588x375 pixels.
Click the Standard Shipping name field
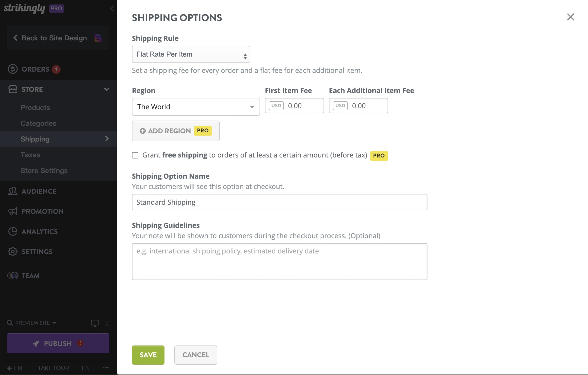click(x=279, y=202)
